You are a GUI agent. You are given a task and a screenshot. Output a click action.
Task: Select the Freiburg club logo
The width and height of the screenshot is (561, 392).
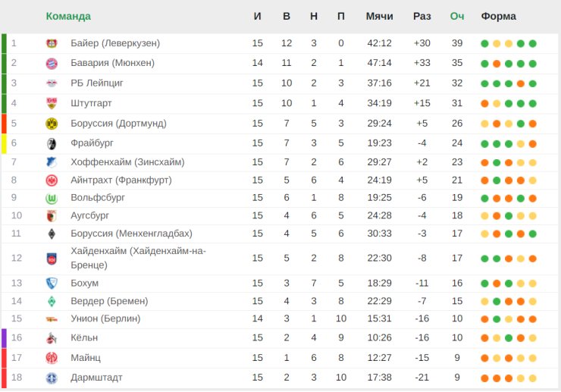point(52,143)
